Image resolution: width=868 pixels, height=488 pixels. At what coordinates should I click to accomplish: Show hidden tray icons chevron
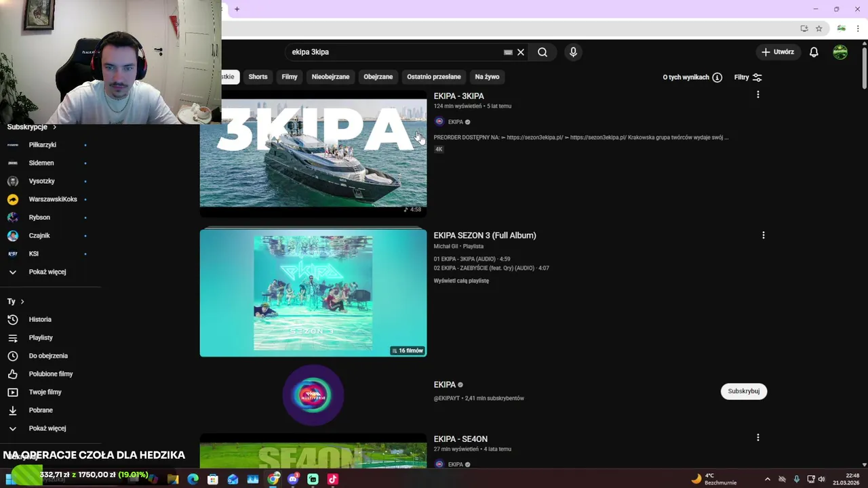[767, 479]
